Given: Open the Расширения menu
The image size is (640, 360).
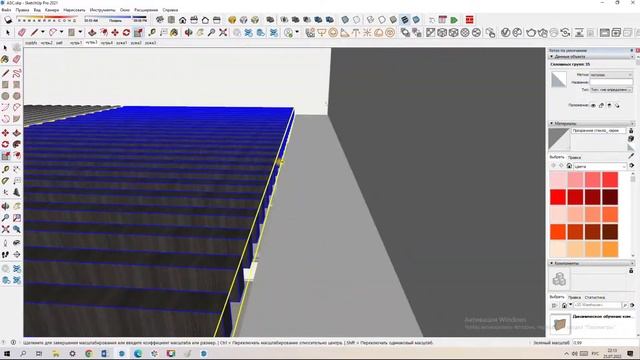Looking at the screenshot, I should pos(146,10).
